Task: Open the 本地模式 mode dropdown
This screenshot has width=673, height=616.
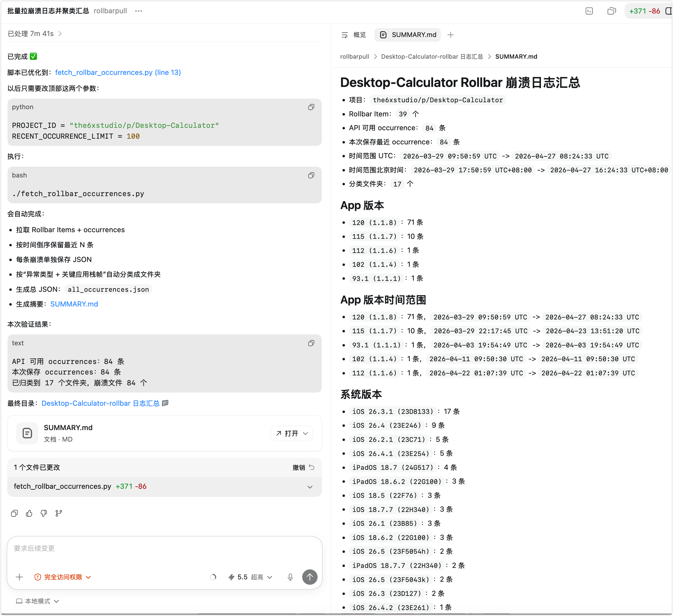Action: pos(38,601)
